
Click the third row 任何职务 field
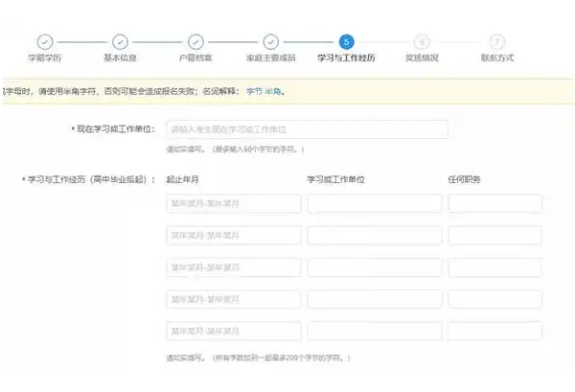(x=495, y=267)
